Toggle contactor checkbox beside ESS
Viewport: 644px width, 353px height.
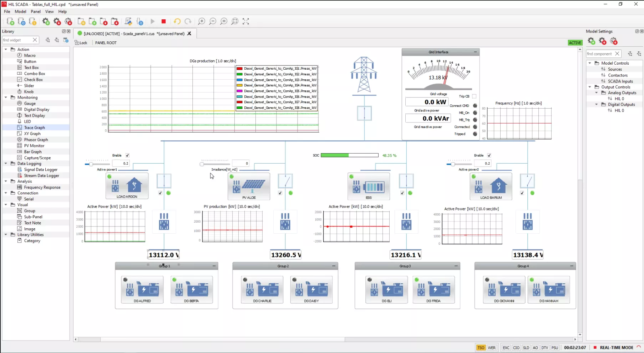coord(402,193)
